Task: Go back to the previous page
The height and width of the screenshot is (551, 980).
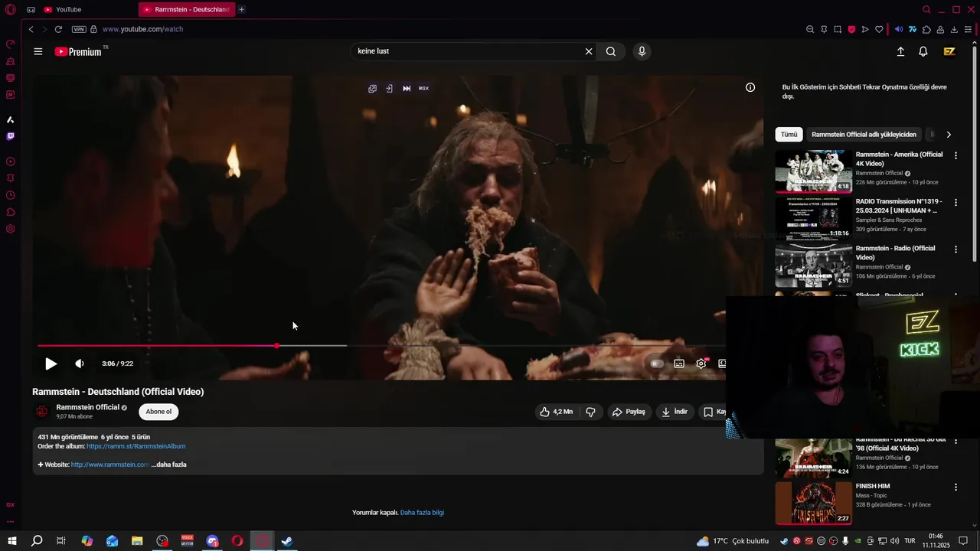Action: (31, 29)
